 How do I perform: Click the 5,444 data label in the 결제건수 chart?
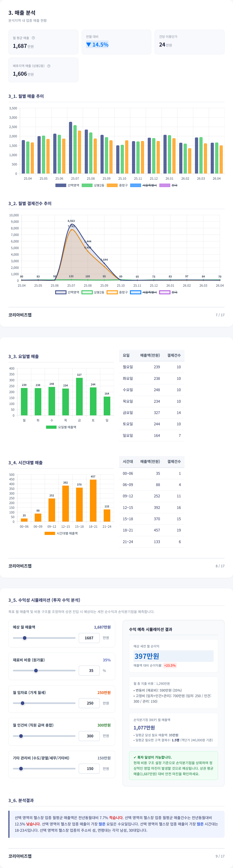tap(88, 242)
